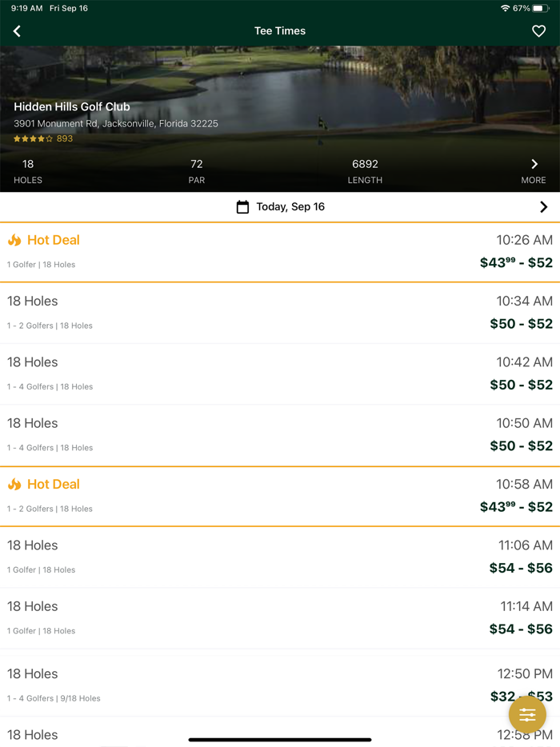
Task: Tap the battery status icon
Action: [x=541, y=8]
